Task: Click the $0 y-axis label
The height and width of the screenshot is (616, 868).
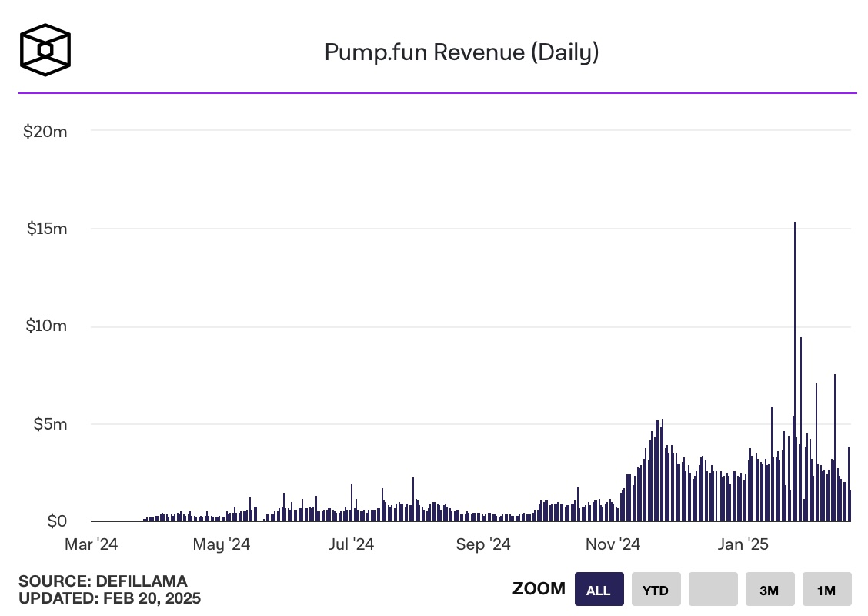Action: coord(57,521)
